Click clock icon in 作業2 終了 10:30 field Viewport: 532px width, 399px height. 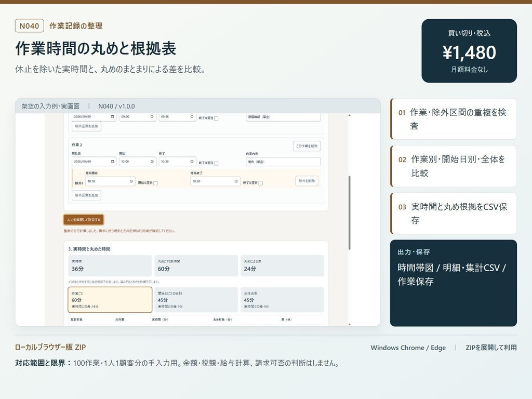click(x=192, y=162)
